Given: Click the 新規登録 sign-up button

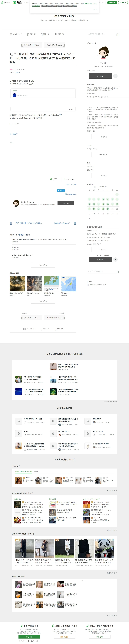Looking at the screenshot, I should point(112,2).
